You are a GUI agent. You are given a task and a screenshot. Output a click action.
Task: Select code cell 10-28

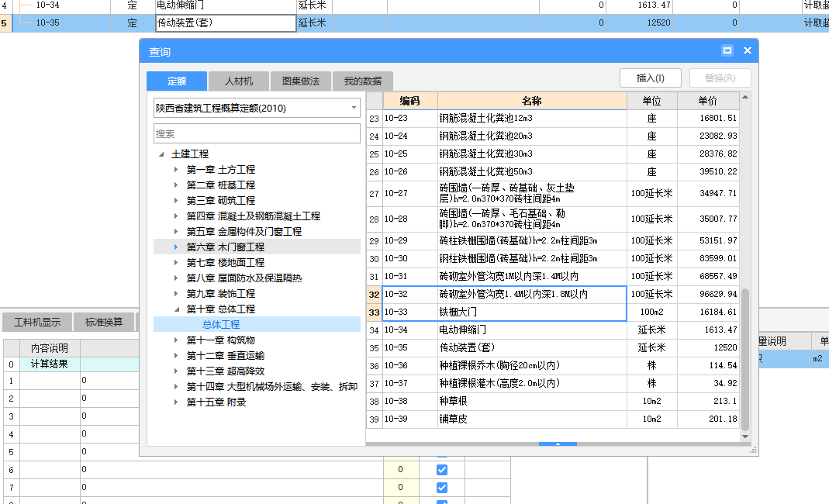tap(409, 219)
